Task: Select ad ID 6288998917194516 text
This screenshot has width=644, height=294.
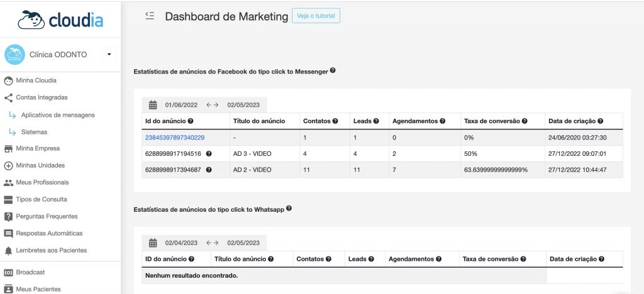Action: pyautogui.click(x=173, y=154)
